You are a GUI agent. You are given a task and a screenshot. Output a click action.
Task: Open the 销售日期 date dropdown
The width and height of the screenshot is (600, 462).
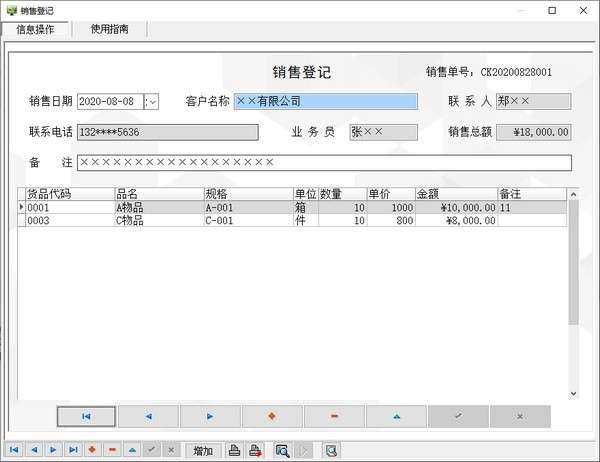153,101
